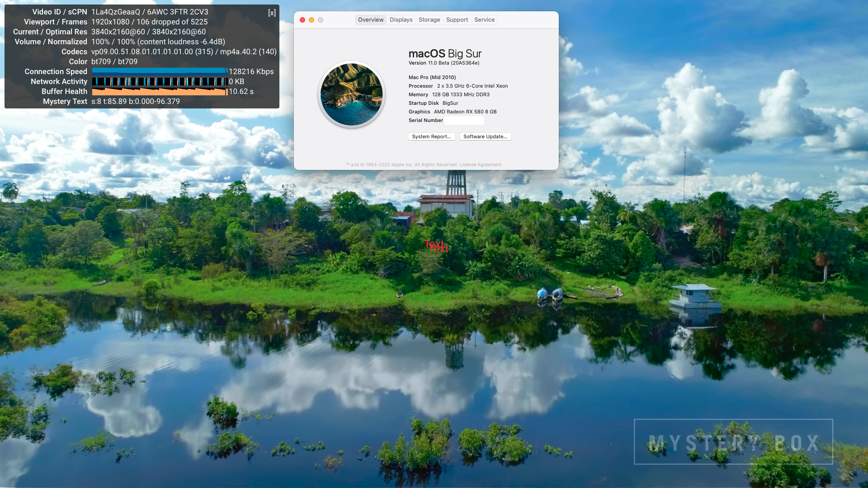Switch to the Overview tab
Screen dimensions: 868x488
[371, 20]
